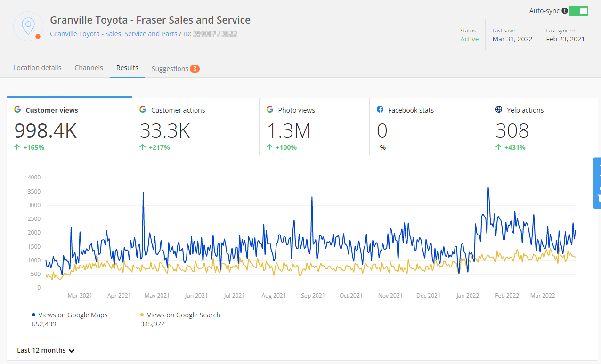601x364 pixels.
Task: Toggle the Auto-sync switch
Action: click(x=578, y=11)
